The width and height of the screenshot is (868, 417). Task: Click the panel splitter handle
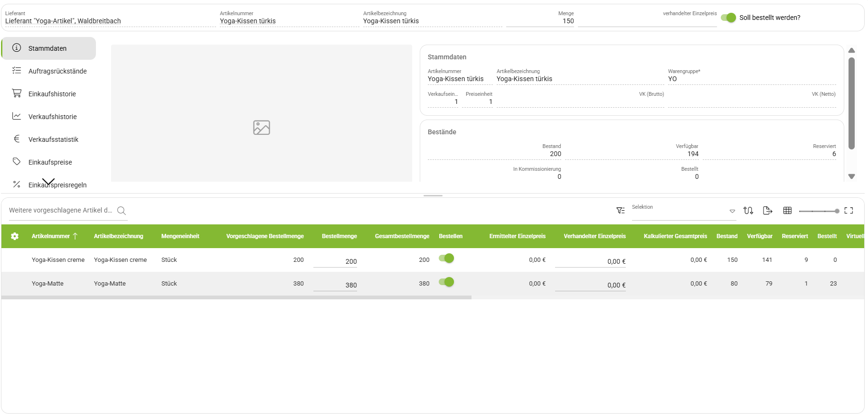(x=433, y=195)
